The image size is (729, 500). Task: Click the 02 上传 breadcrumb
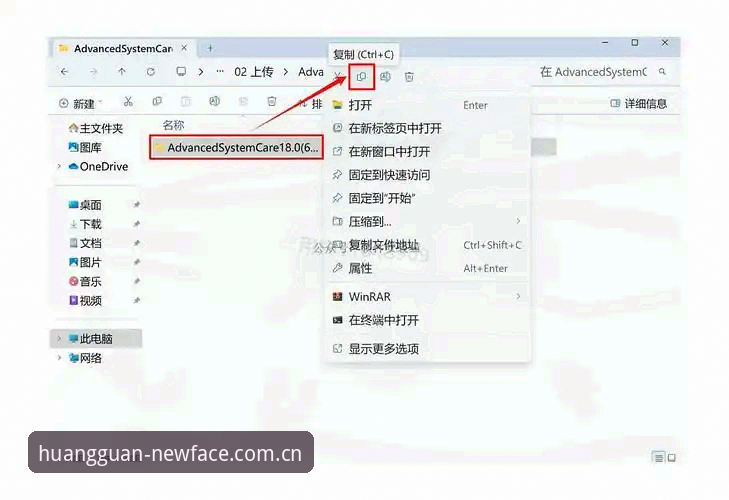pos(254,72)
